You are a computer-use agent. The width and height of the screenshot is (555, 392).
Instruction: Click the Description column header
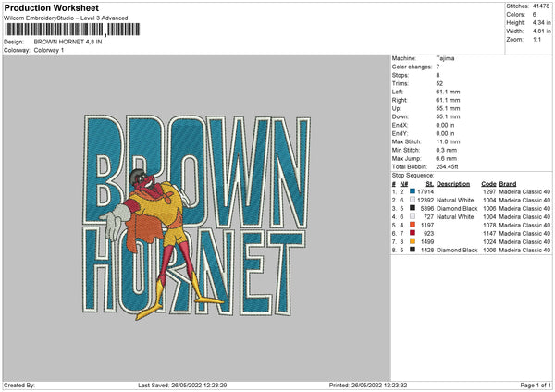tap(453, 184)
